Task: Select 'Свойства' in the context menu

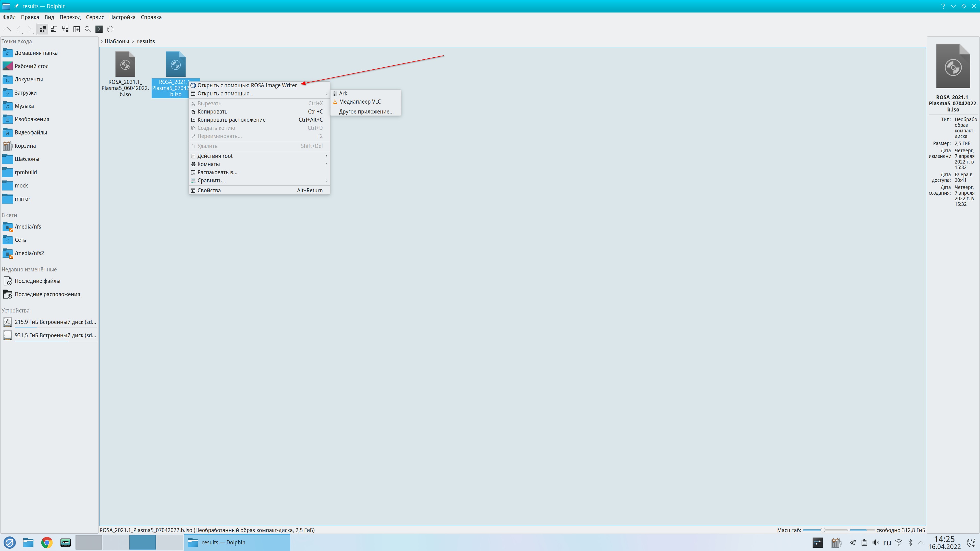Action: pyautogui.click(x=209, y=191)
